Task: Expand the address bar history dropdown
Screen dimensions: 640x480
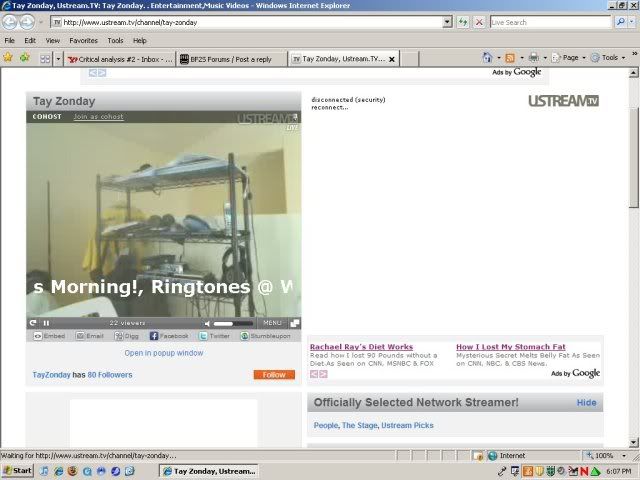Action: [447, 22]
